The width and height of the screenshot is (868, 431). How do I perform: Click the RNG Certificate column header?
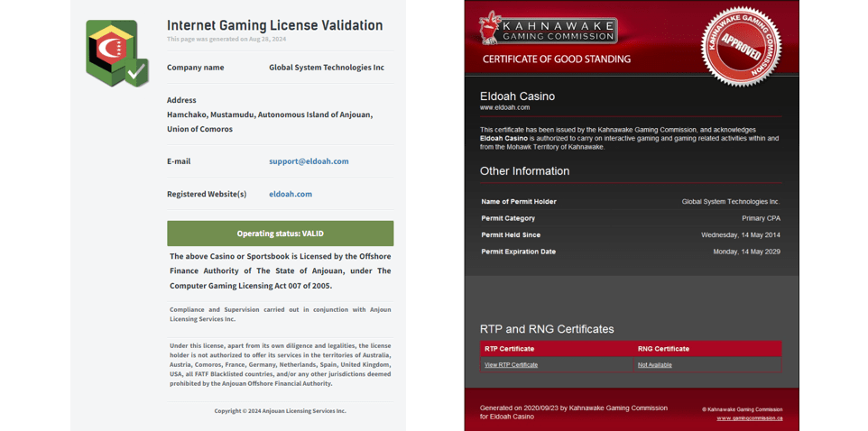point(664,349)
